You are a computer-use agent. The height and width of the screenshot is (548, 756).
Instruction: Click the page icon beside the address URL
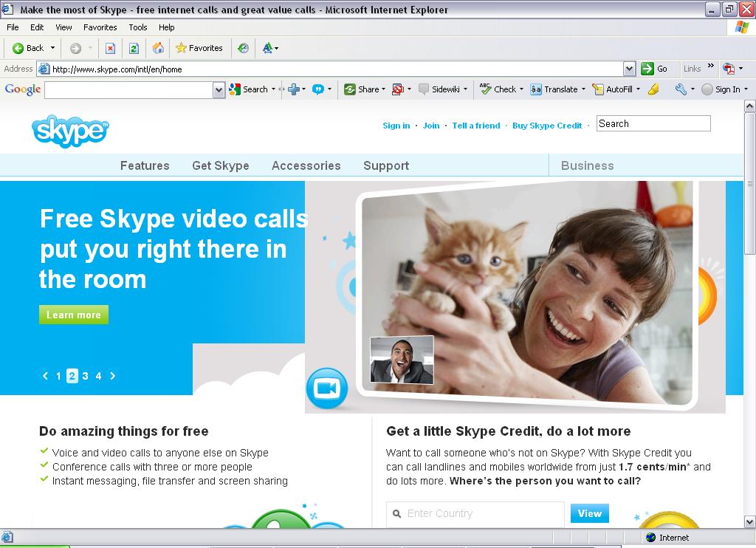tap(44, 69)
